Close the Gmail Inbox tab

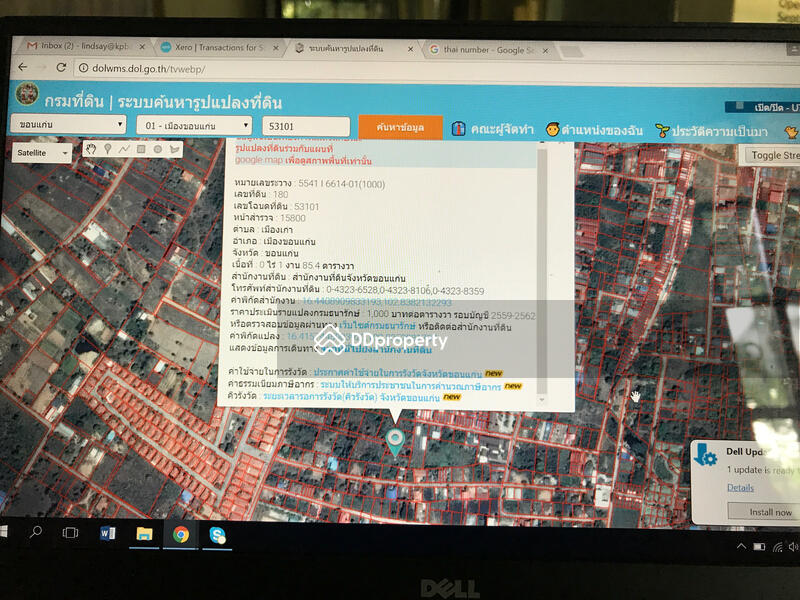[x=142, y=46]
